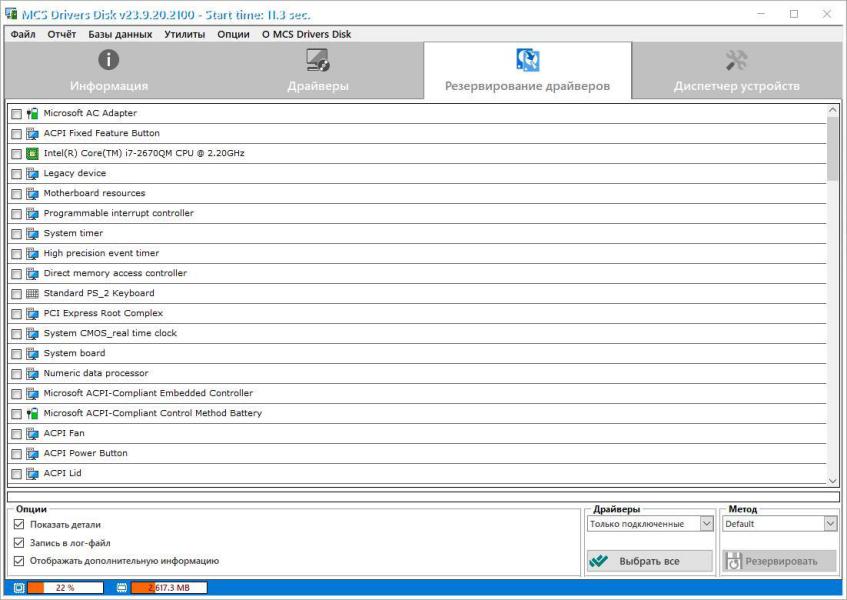
Task: Click the Intel Core i7-2670QM CPU chip icon
Action: (x=32, y=153)
